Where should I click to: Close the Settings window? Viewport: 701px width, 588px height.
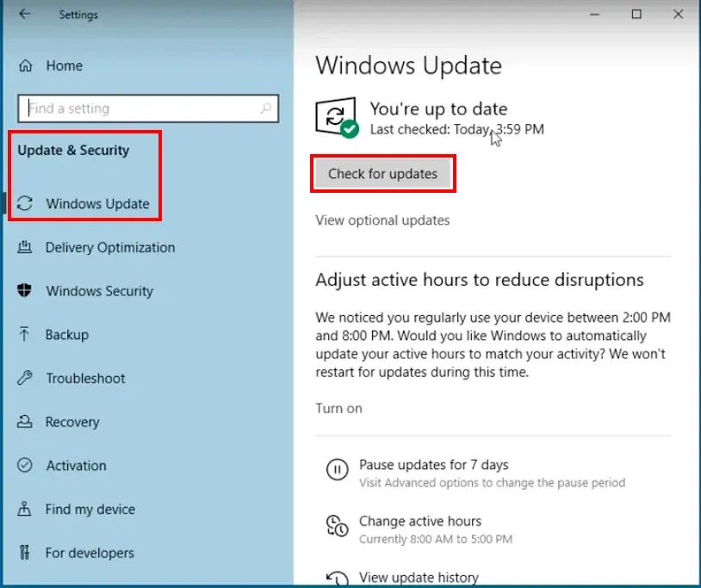tap(679, 15)
